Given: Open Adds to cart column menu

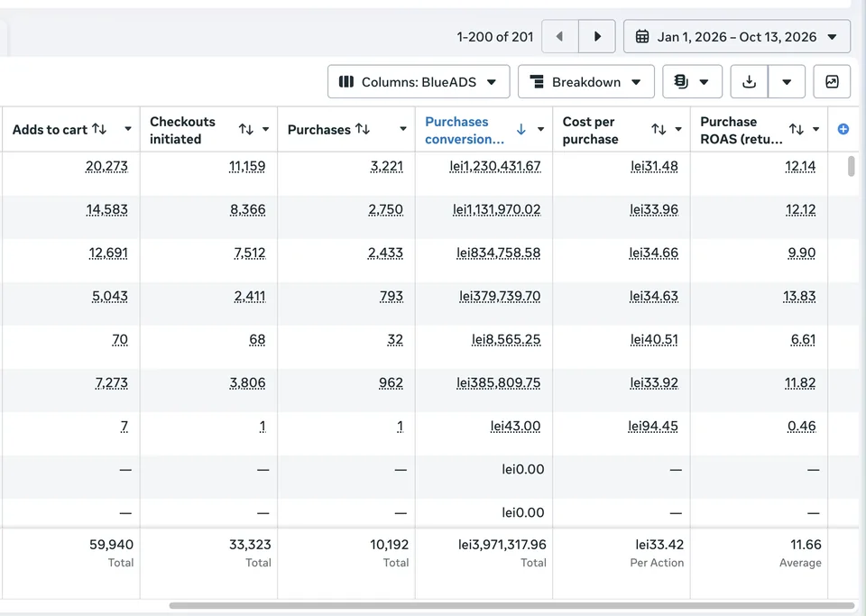Looking at the screenshot, I should pyautogui.click(x=127, y=129).
